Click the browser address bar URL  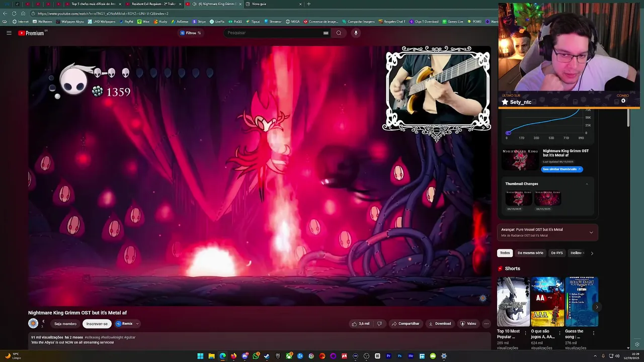[103, 14]
